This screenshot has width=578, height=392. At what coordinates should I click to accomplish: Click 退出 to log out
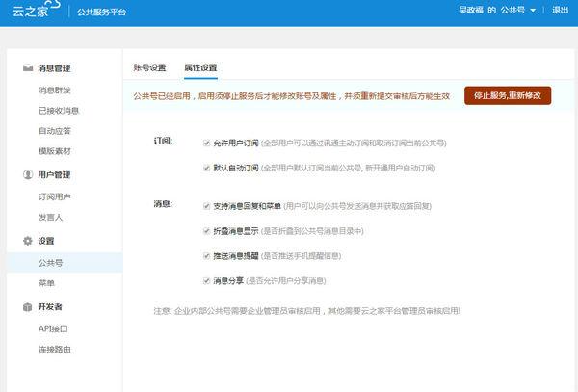(560, 10)
